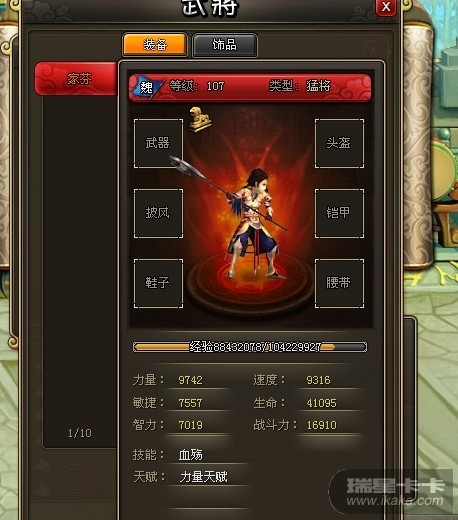Open the 腰带 belt equipment slot
This screenshot has height=520, width=458.
[x=339, y=283]
